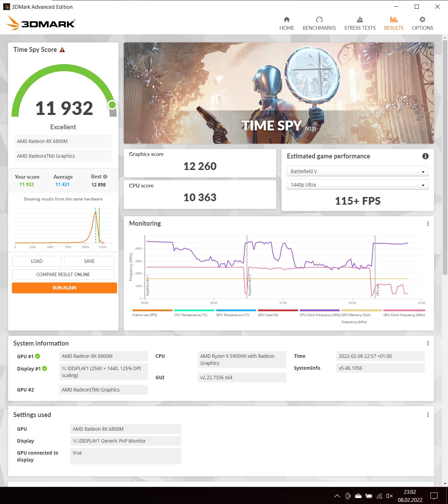Open the HOME tab
Image resolution: width=448 pixels, height=504 pixels.
[x=287, y=23]
